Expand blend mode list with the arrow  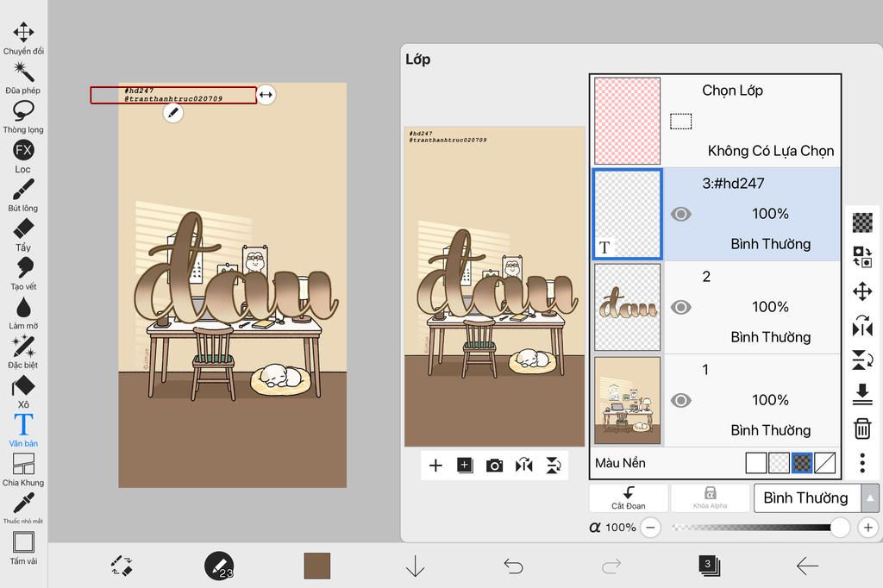coord(870,497)
